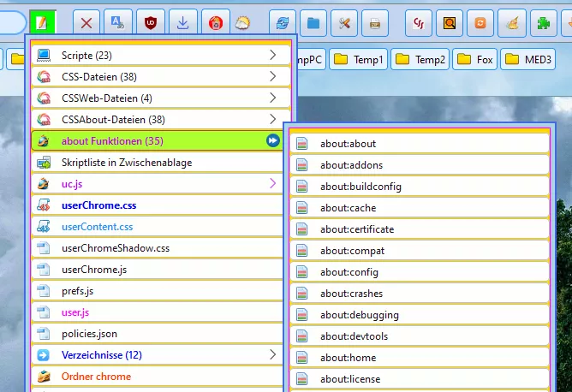Screen dimensions: 572x392
Task: Open userContent.css from the menu
Action: tap(158, 227)
